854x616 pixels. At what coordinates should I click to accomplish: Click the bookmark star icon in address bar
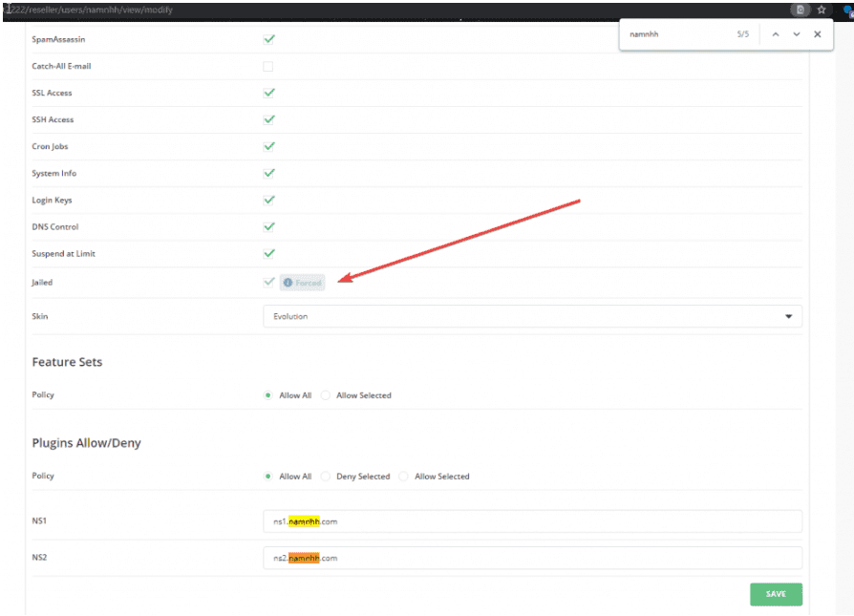(821, 10)
